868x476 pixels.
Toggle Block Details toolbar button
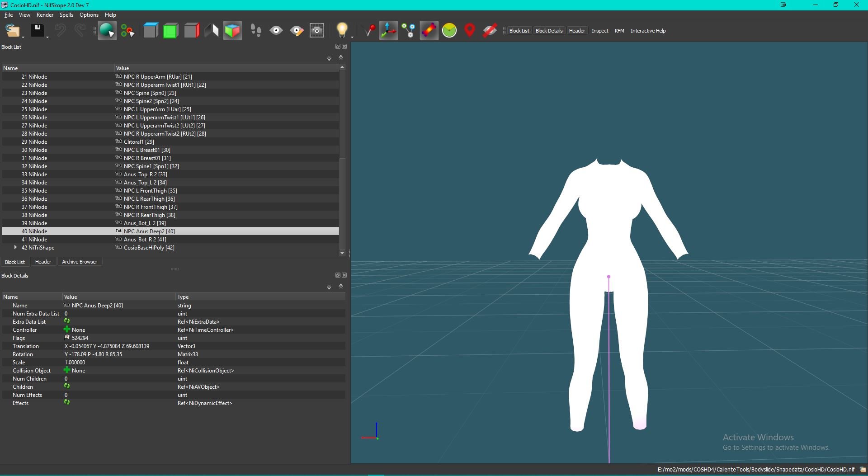coord(549,31)
